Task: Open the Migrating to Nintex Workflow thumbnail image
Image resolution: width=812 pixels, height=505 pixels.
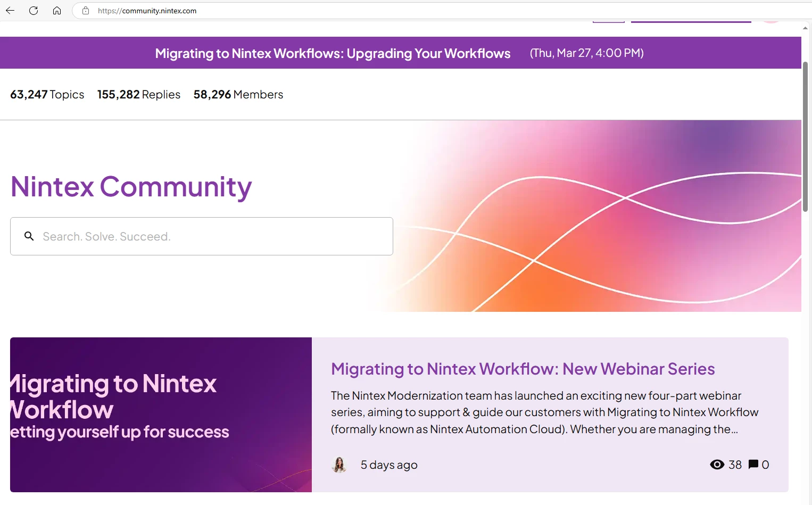Action: click(161, 415)
